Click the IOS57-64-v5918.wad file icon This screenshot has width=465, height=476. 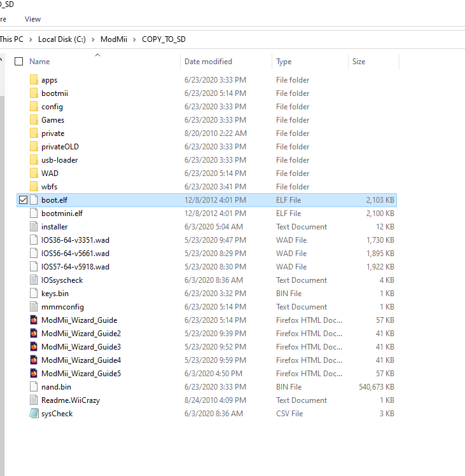pos(34,267)
